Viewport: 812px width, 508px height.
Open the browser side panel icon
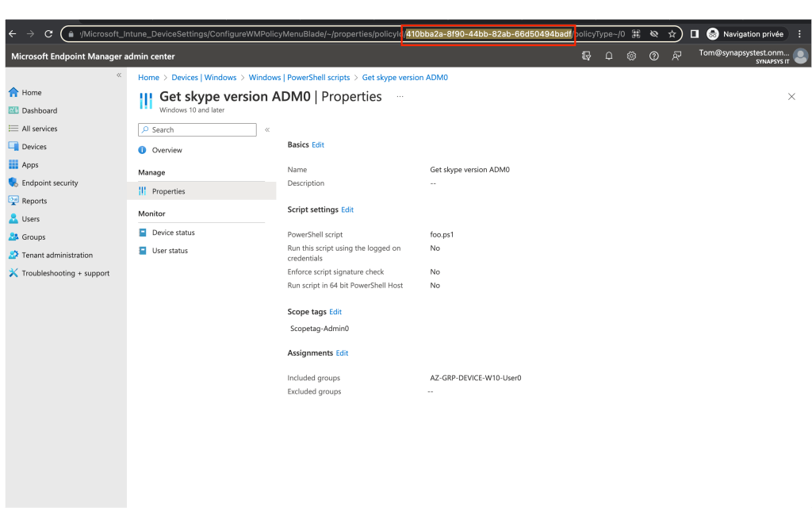point(695,34)
